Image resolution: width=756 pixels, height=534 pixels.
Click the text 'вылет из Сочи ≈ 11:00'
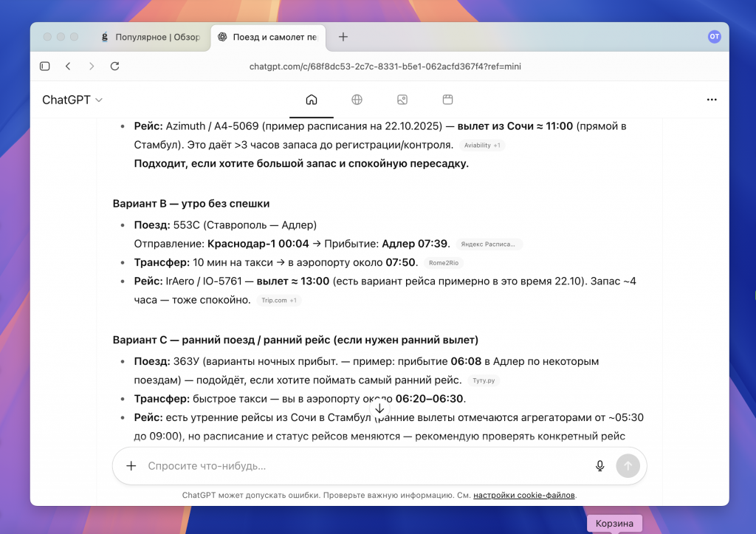tap(515, 126)
